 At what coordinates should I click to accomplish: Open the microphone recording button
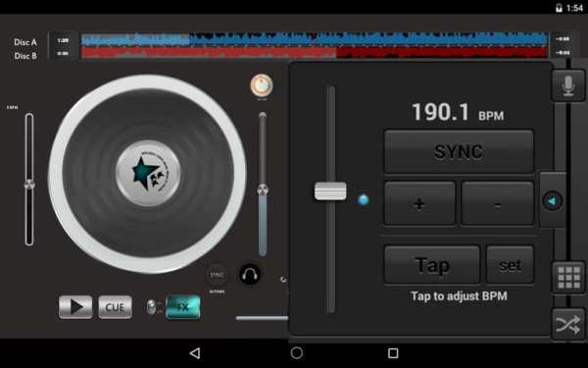(x=568, y=85)
